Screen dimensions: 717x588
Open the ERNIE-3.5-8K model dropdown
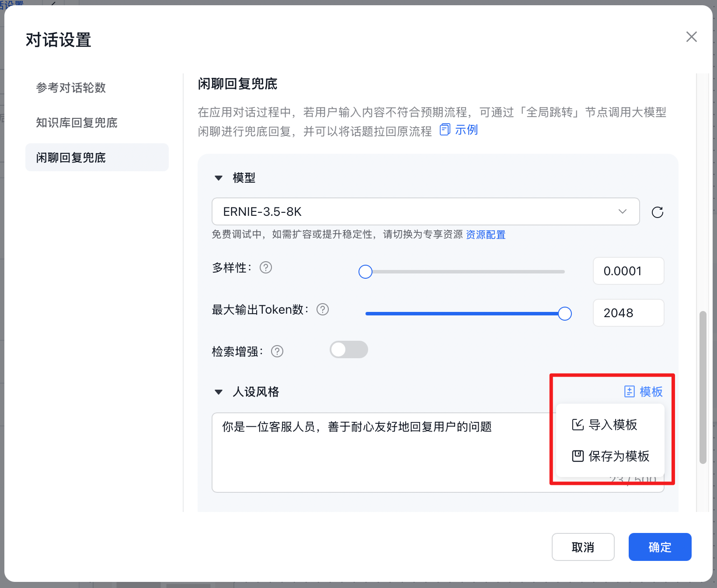click(x=425, y=211)
